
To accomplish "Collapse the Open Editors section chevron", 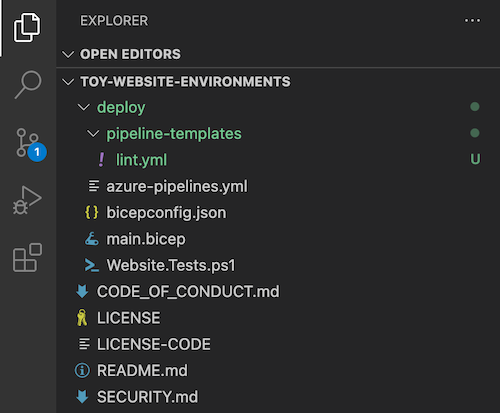I will [x=68, y=54].
